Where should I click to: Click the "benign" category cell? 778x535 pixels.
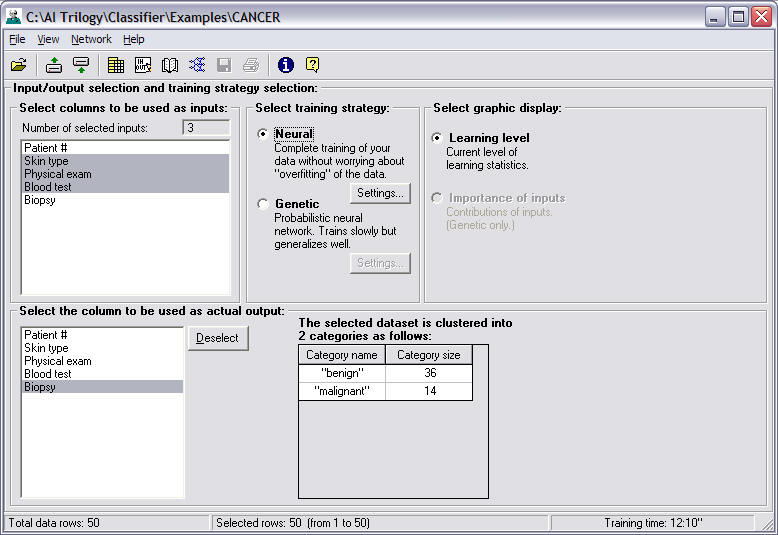(342, 373)
